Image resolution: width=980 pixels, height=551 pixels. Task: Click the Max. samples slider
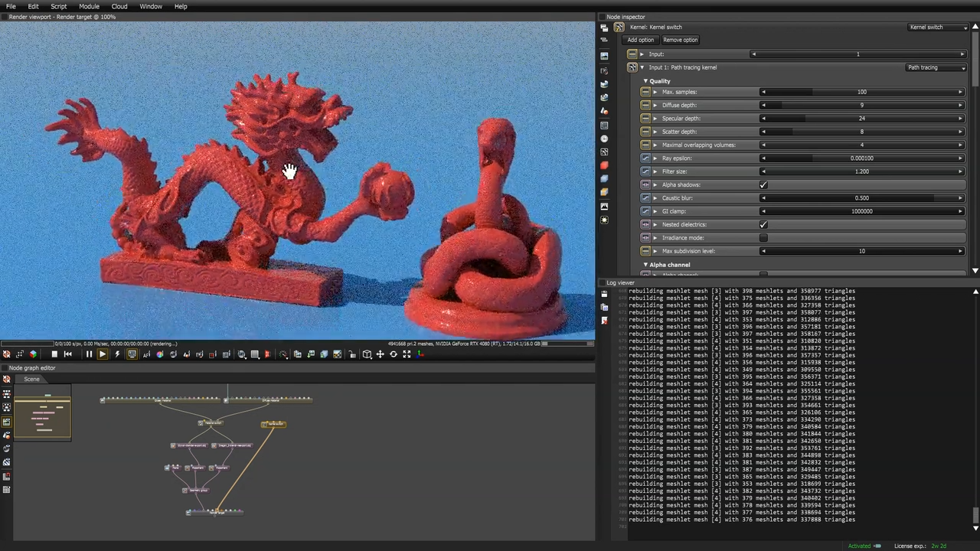(861, 92)
